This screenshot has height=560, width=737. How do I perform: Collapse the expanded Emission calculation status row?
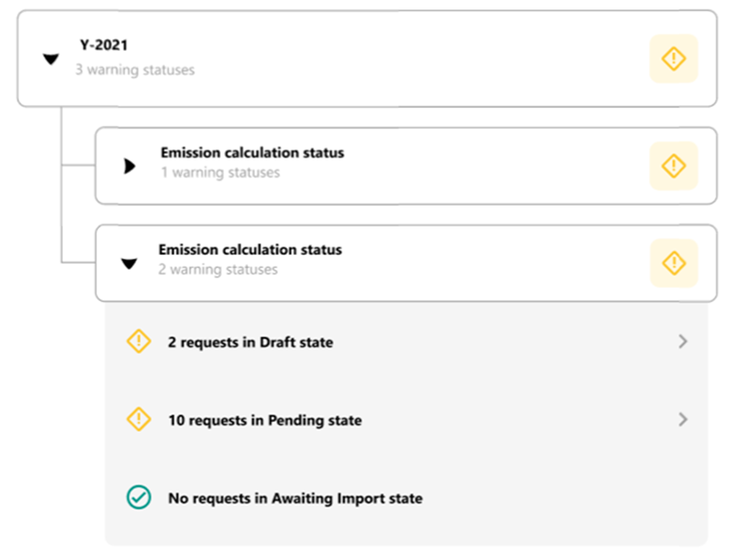point(129,264)
